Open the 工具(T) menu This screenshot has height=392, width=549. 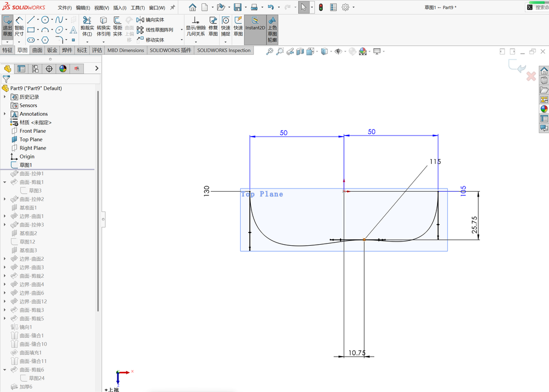[138, 7]
